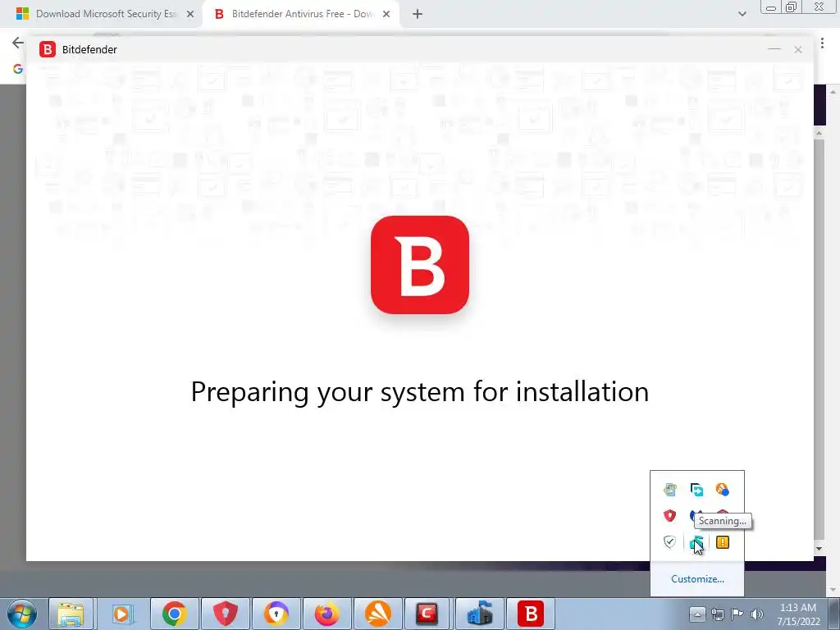Image resolution: width=840 pixels, height=630 pixels.
Task: Open the Comodo red C taskbar icon
Action: coord(428,614)
